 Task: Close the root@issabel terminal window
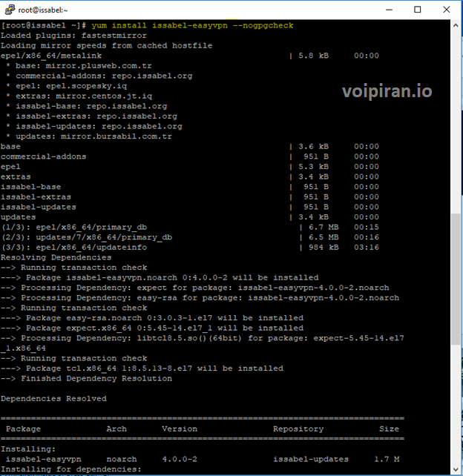(446, 10)
